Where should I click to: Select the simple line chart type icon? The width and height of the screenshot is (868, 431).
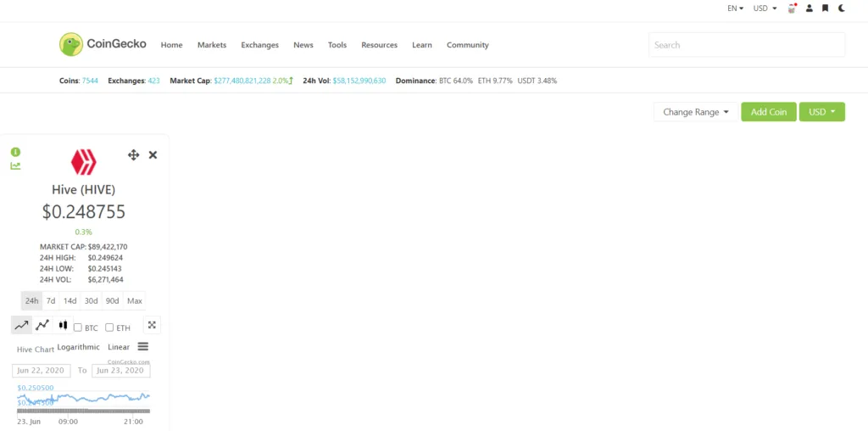pyautogui.click(x=21, y=325)
